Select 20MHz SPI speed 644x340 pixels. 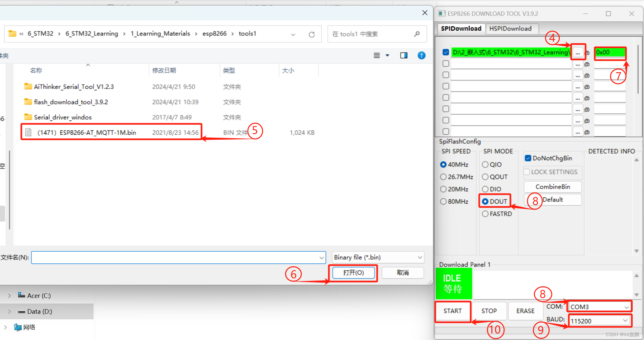[x=455, y=189]
